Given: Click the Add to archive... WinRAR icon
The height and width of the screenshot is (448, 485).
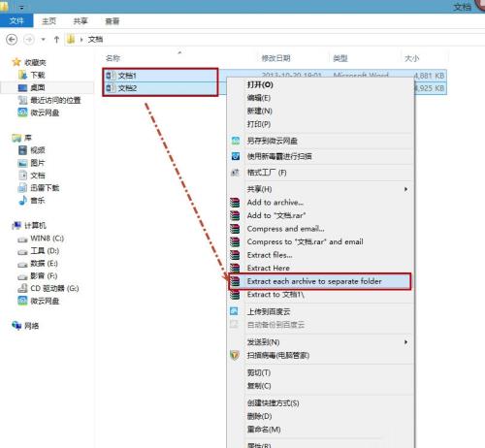Looking at the screenshot, I should tap(235, 203).
